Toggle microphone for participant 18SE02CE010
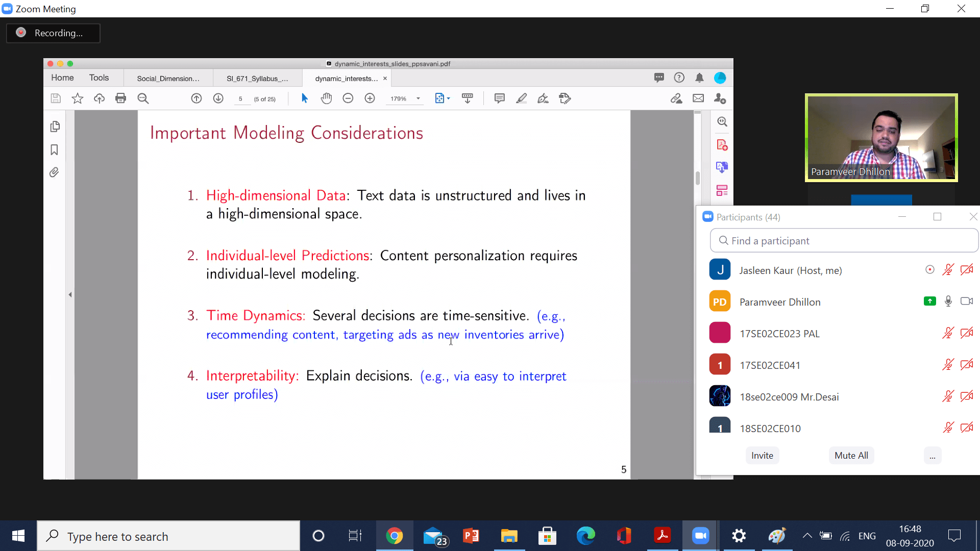Screen dimensions: 980x551 (948, 428)
